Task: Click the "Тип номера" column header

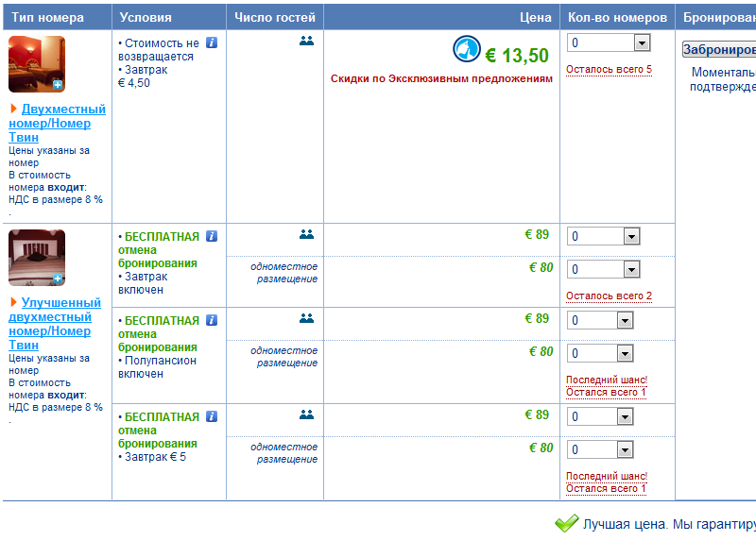Action: click(x=47, y=17)
